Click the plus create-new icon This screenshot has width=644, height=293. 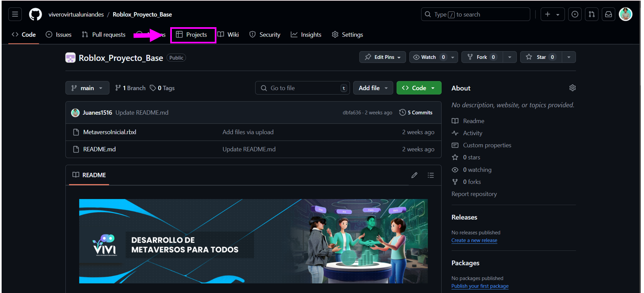pos(548,14)
